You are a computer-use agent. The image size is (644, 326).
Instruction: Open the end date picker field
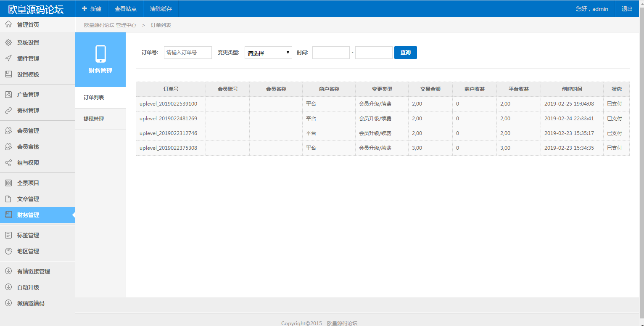pyautogui.click(x=373, y=53)
